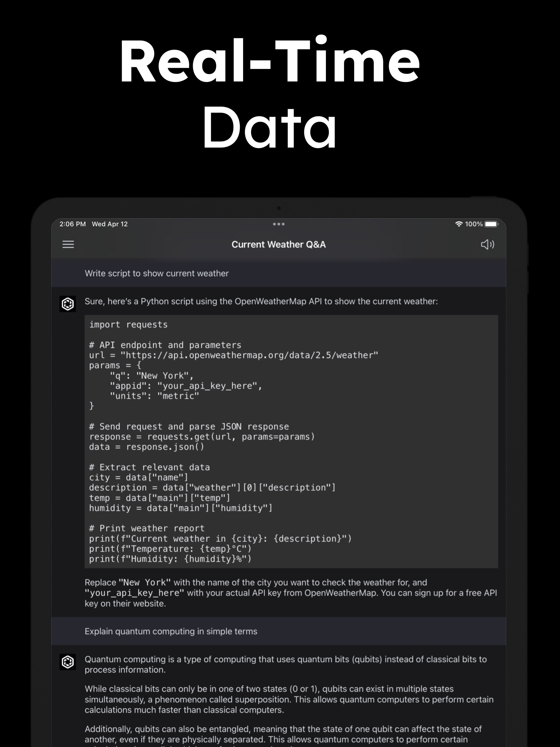560x747 pixels.
Task: Tap the battery indicator icon
Action: pyautogui.click(x=491, y=224)
